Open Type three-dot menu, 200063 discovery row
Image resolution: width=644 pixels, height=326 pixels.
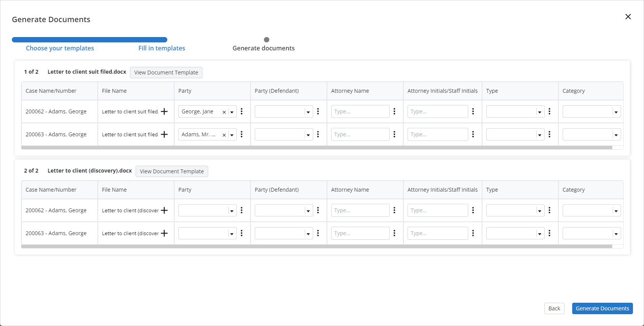pyautogui.click(x=549, y=233)
